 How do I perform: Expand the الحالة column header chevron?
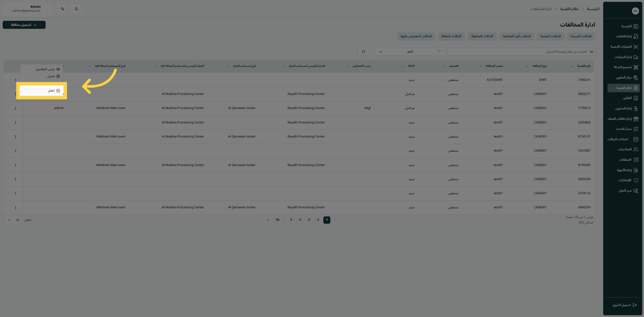pyautogui.click(x=402, y=66)
